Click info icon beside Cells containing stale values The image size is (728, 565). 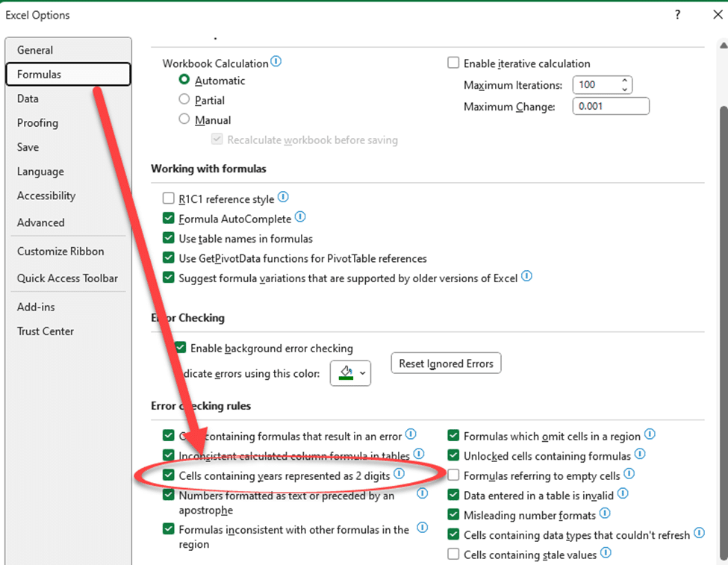pos(606,553)
